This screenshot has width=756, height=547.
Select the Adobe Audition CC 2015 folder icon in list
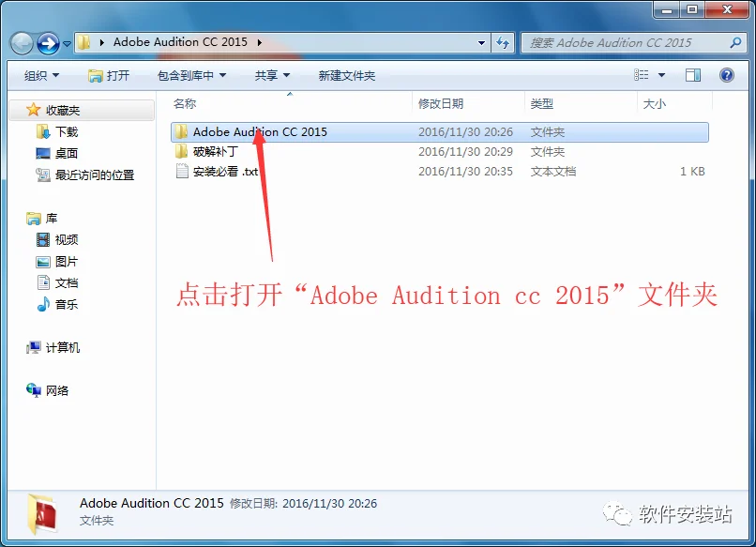click(x=182, y=131)
